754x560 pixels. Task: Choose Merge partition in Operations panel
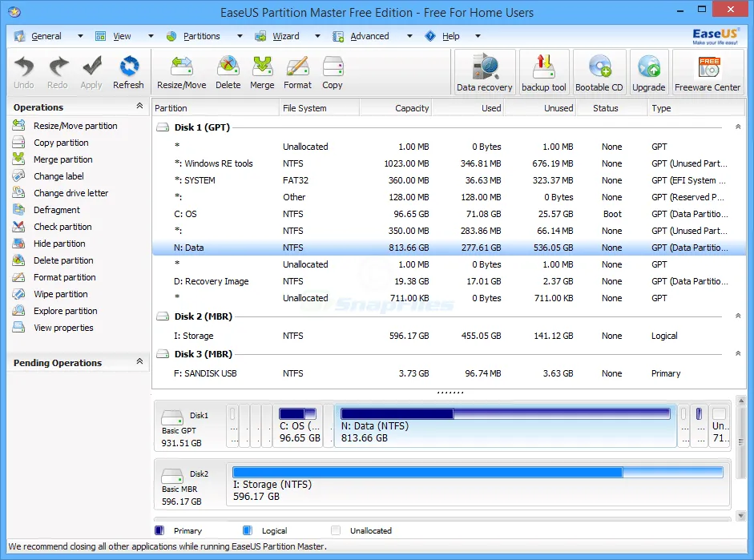[63, 159]
